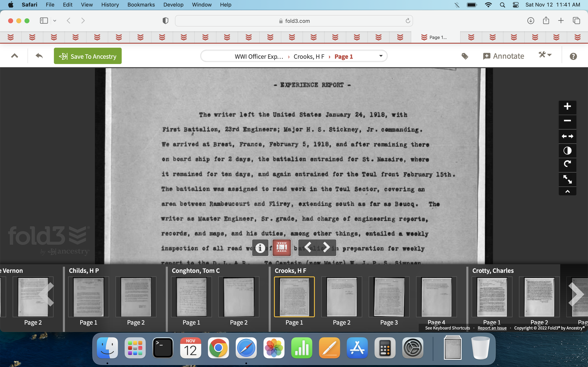Click the Save To Ancestry button
Image resolution: width=588 pixels, height=367 pixels.
(x=88, y=56)
